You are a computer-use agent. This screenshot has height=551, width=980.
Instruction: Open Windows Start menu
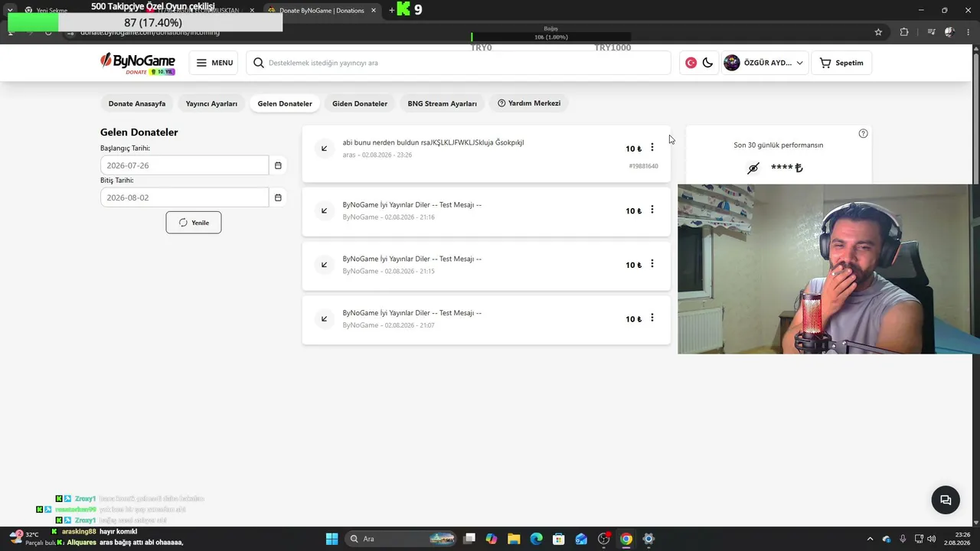(x=332, y=539)
